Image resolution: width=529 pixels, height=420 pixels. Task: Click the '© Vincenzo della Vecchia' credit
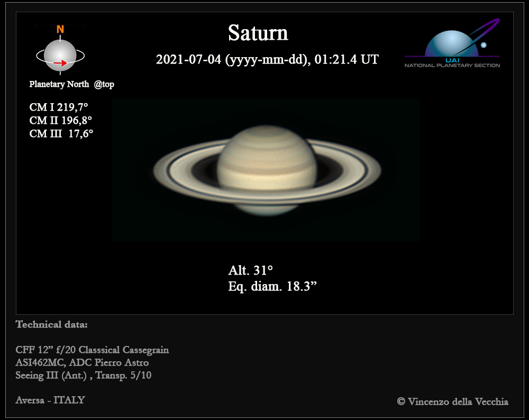coord(453,401)
